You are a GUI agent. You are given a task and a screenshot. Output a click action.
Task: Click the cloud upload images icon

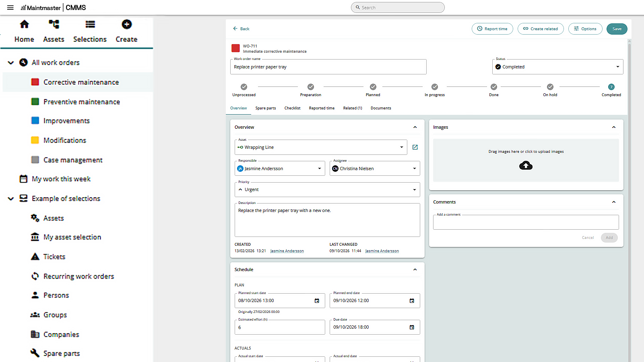[526, 165]
